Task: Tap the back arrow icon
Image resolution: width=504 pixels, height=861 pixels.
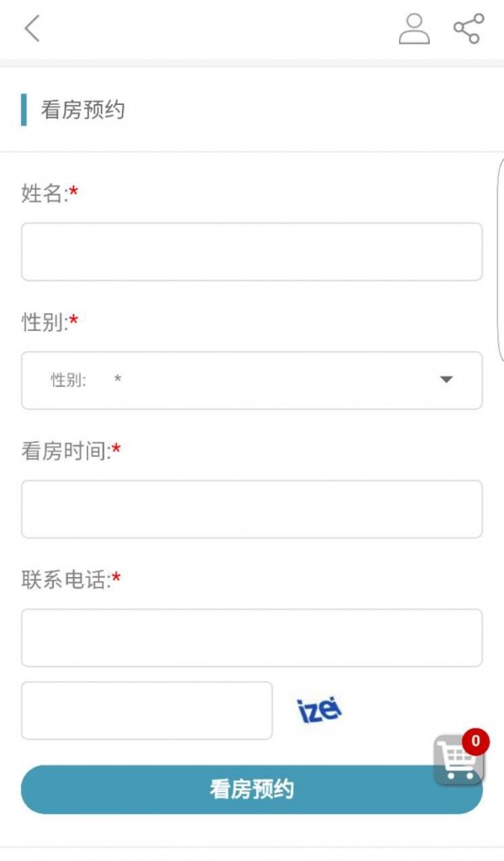Action: coord(32,29)
